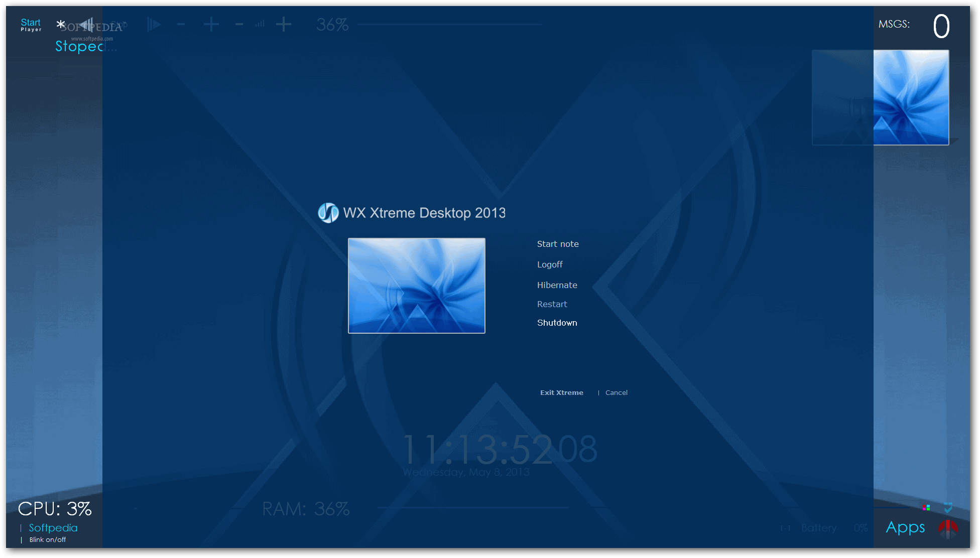The width and height of the screenshot is (980, 558).
Task: Click the checkmark icon above the red emblem
Action: point(948,508)
